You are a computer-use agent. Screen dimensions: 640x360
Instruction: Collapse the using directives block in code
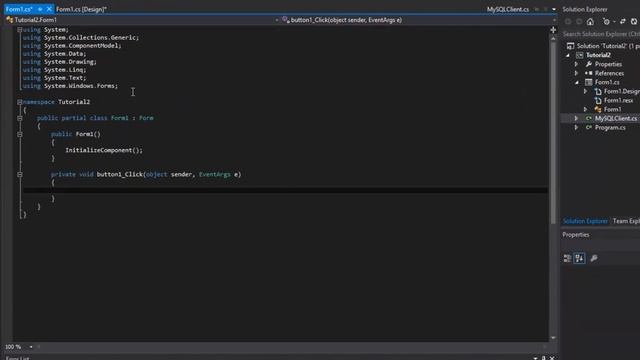point(20,29)
